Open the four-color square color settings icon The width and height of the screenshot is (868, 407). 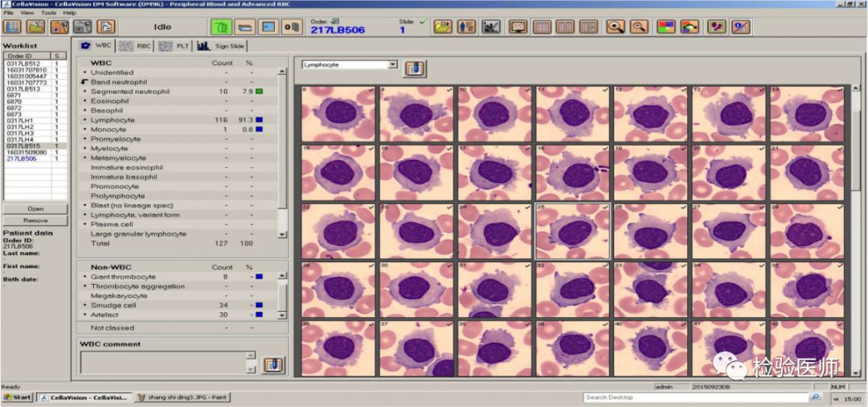(665, 27)
